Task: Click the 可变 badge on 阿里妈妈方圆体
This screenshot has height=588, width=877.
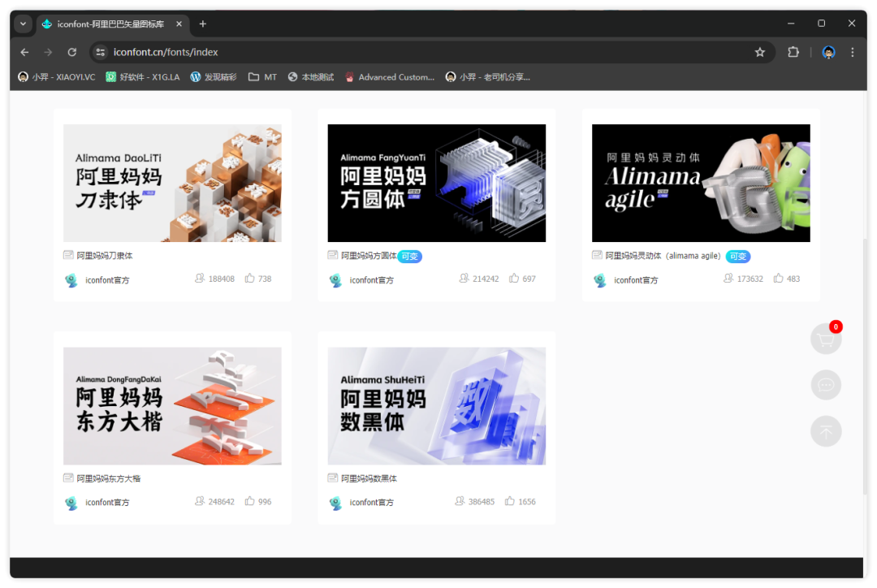Action: pyautogui.click(x=409, y=257)
